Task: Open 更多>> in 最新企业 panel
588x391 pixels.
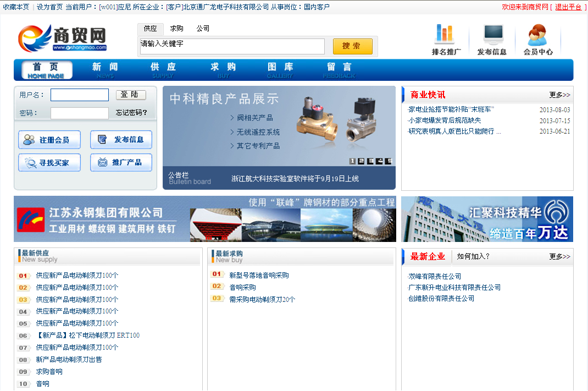Action: pyautogui.click(x=559, y=257)
